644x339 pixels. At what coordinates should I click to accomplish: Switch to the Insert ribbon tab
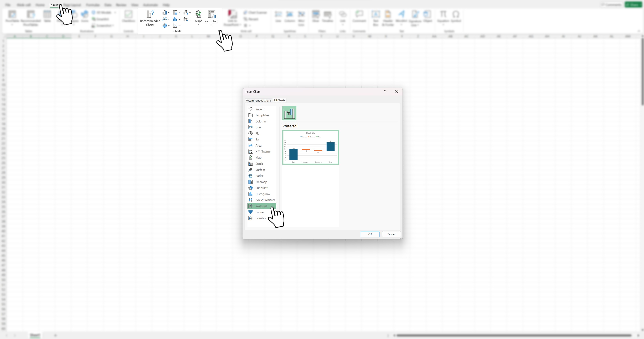tap(54, 5)
